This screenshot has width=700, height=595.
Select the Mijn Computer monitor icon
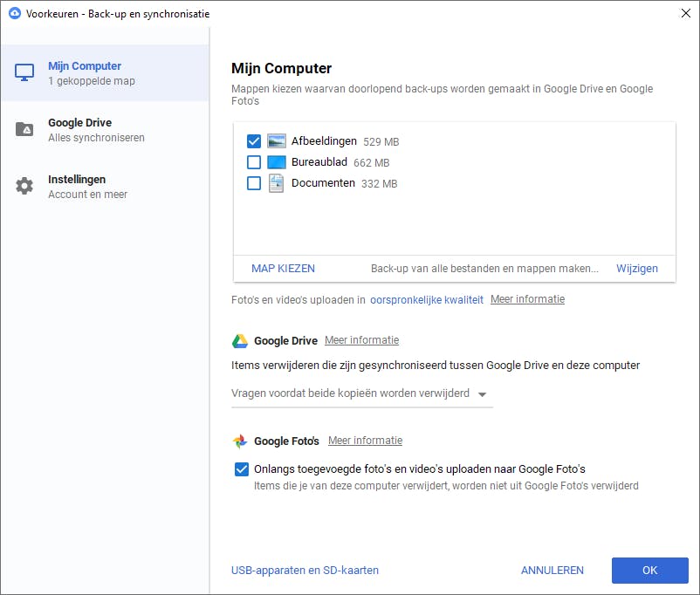[24, 72]
